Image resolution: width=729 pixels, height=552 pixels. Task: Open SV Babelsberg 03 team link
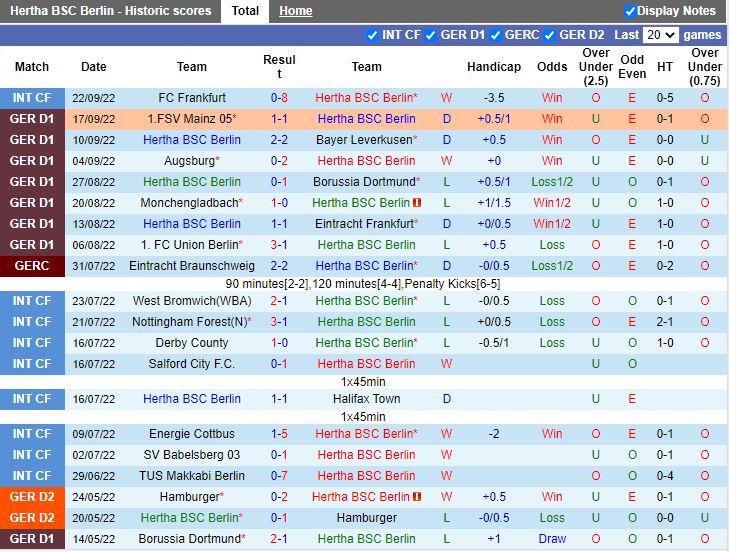tap(192, 455)
